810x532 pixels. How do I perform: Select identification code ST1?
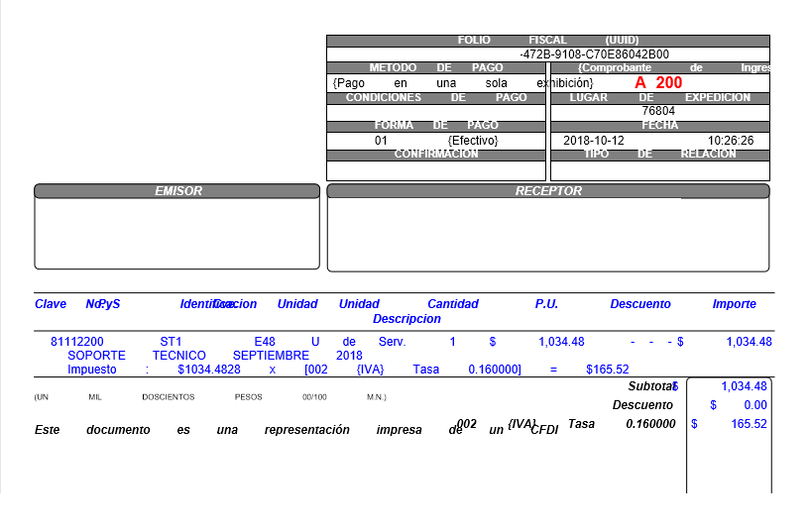[x=171, y=342]
